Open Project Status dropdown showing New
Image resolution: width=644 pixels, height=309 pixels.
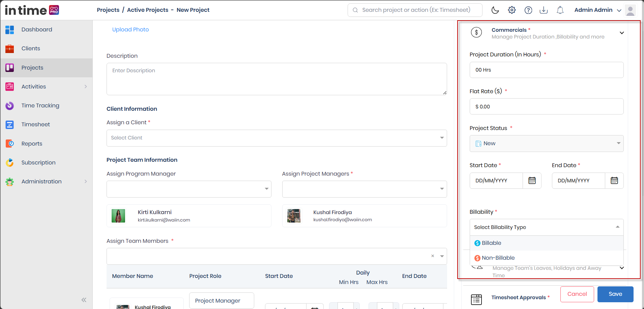547,144
